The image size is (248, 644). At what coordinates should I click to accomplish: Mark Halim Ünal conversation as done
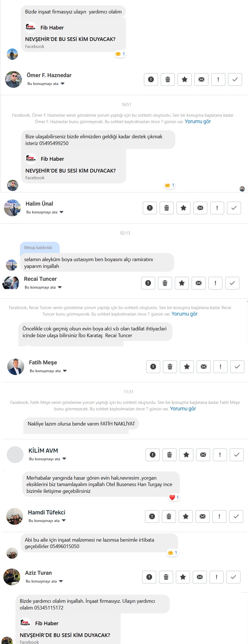(234, 208)
